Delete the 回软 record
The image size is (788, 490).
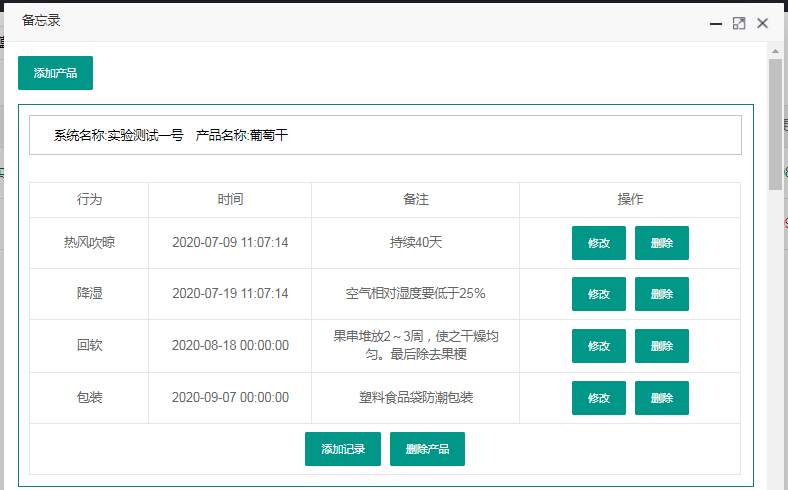662,346
